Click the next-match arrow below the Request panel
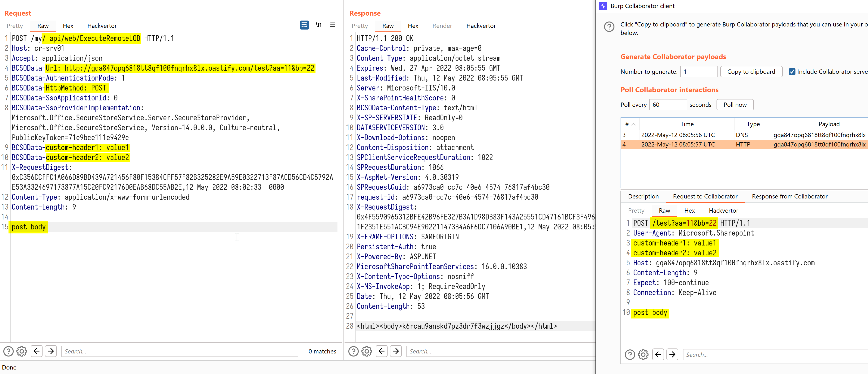The width and height of the screenshot is (868, 374). tap(51, 351)
